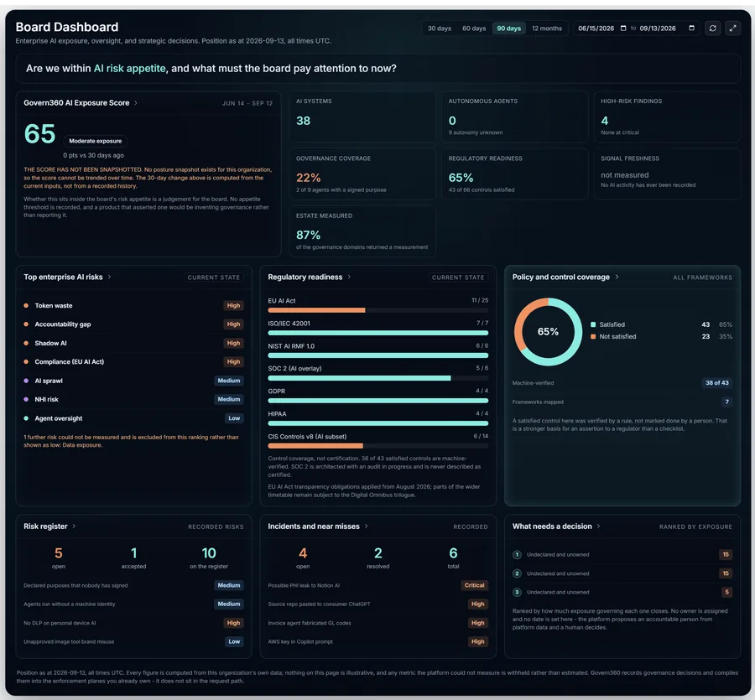The image size is (755, 700).
Task: Click the 1 accepted risks count
Action: [x=134, y=552]
